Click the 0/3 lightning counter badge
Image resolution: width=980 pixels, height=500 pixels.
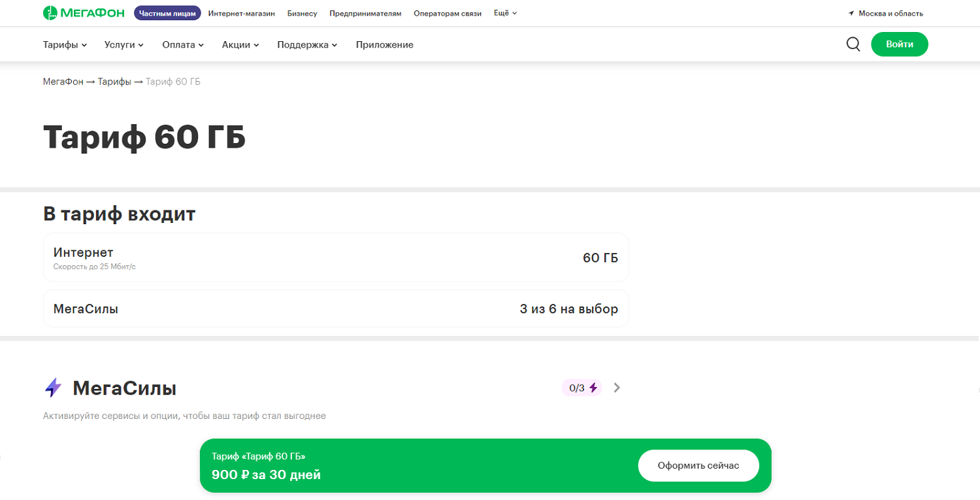click(x=582, y=388)
